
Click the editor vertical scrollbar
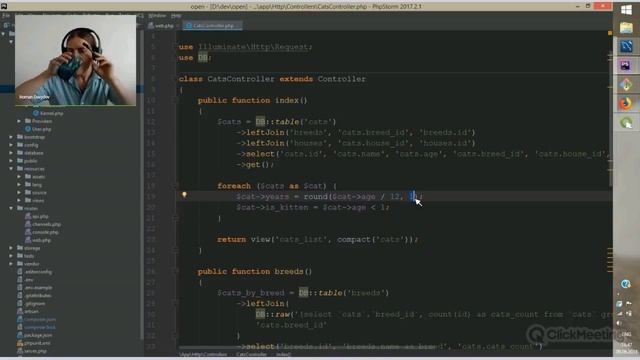tap(610, 108)
